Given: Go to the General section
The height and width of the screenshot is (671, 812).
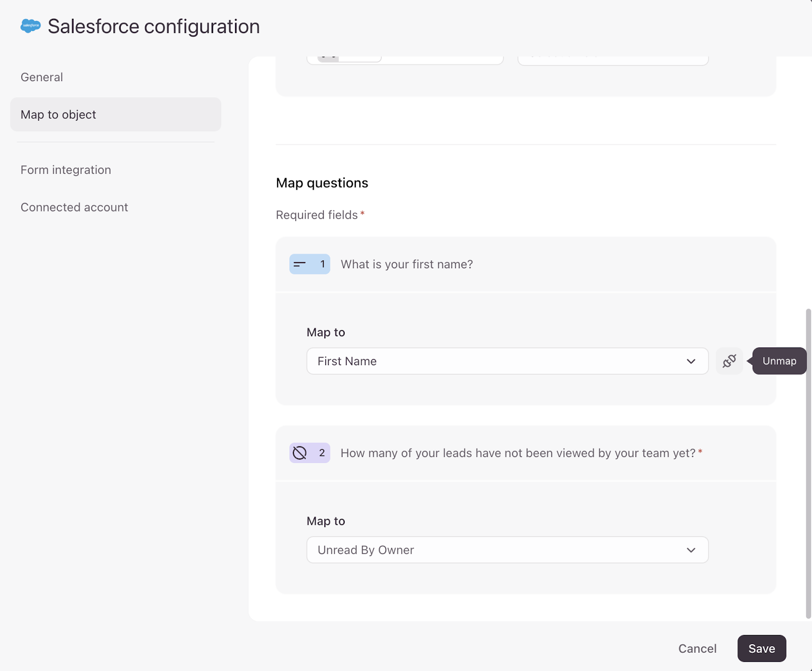Looking at the screenshot, I should (42, 77).
